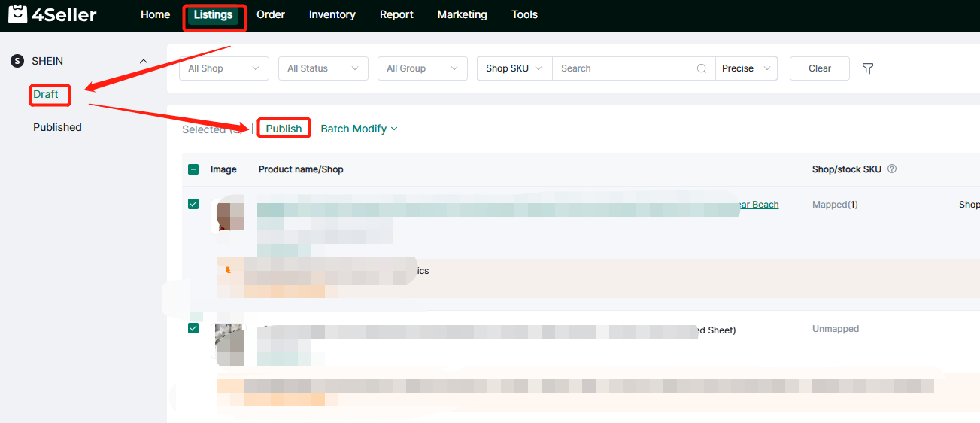Uncheck the first product row checkbox
Screen dimensions: 980x423
193,204
